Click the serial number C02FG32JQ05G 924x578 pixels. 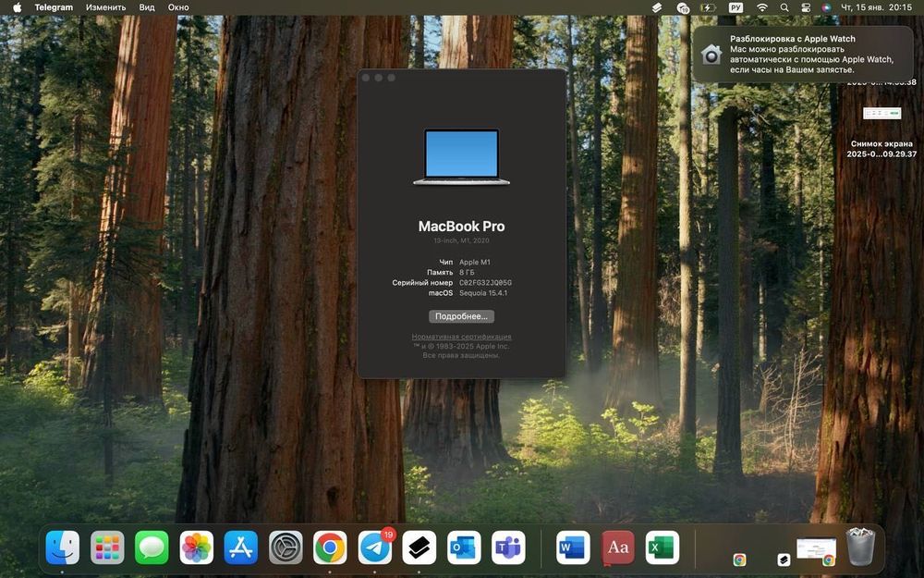coord(485,282)
